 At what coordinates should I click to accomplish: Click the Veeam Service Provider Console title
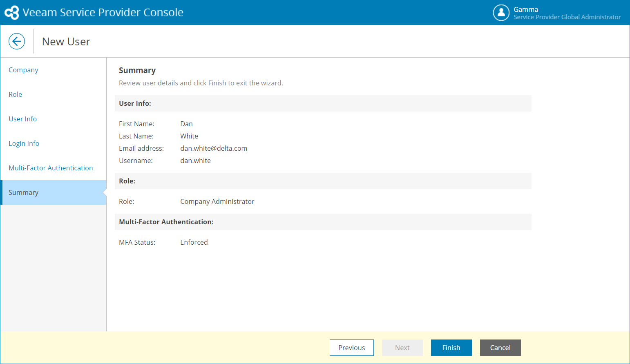click(103, 12)
